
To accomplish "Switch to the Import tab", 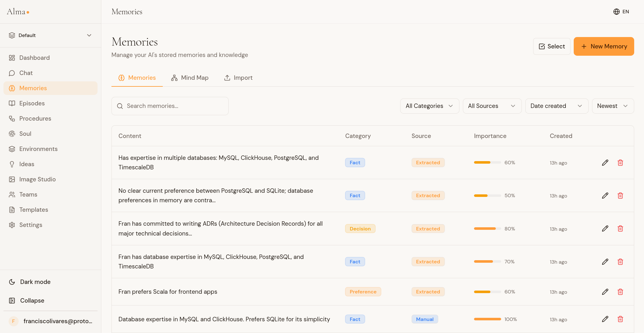I will [238, 78].
